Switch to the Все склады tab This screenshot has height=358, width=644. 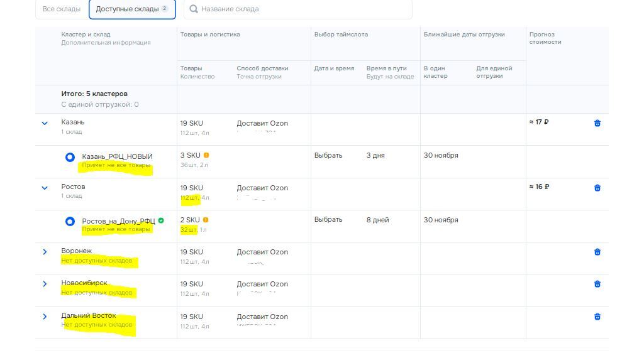tap(62, 9)
